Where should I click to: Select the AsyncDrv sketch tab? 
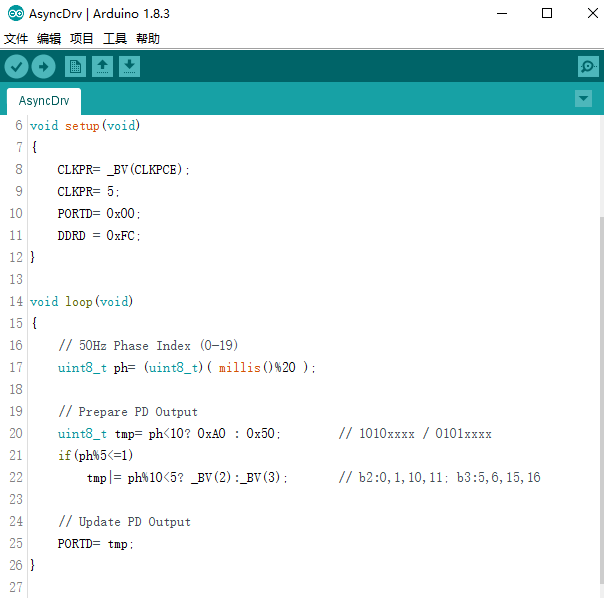(x=44, y=101)
